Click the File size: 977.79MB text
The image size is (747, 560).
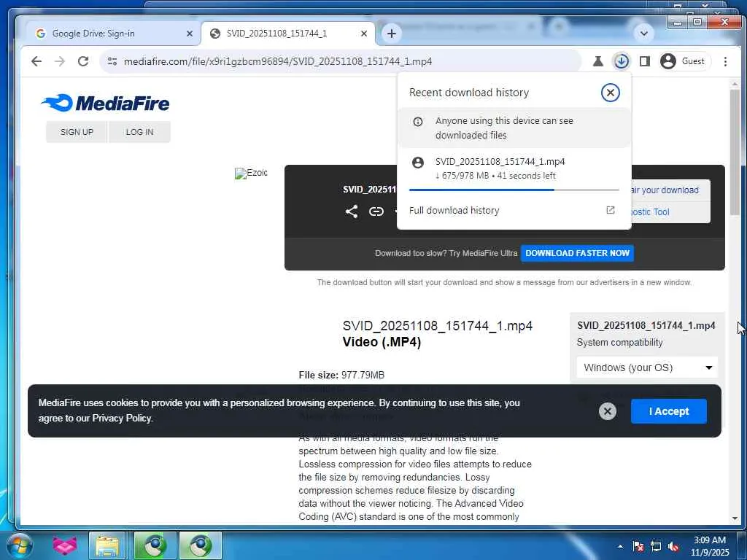click(341, 375)
